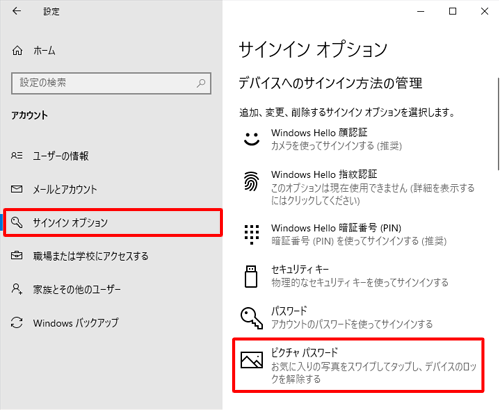Screen dimensions: 500x410
Task: Click アカウントのパスワードを使ってサインインする text
Action: pos(352,324)
